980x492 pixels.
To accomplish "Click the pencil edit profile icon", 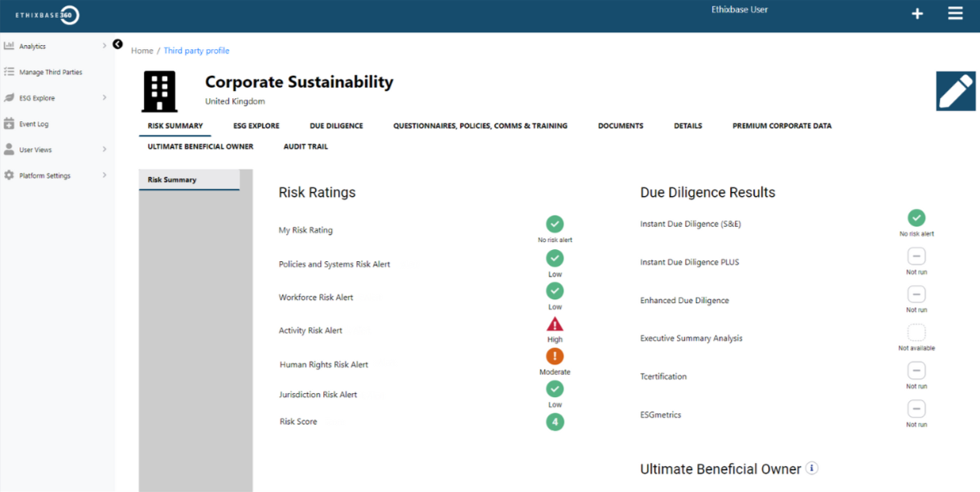I will 955,91.
